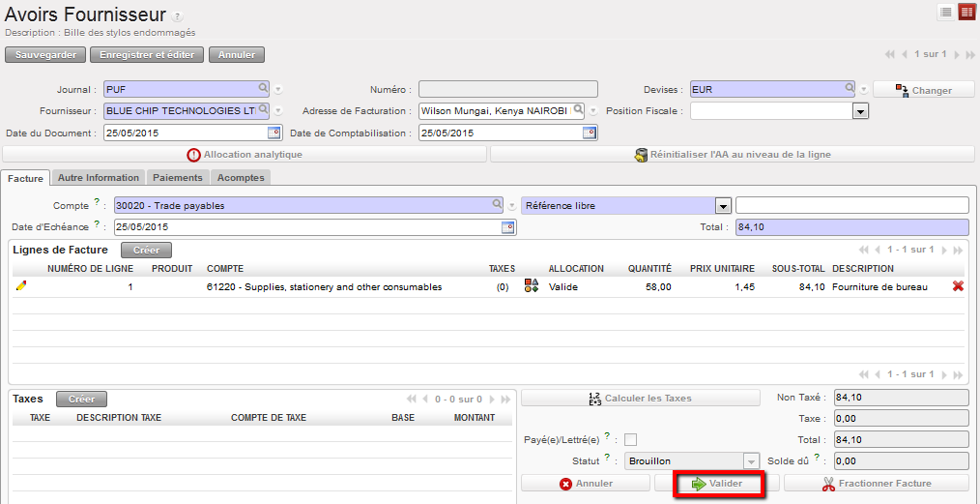Switch to form view icon at top right
The height and width of the screenshot is (504, 980).
tap(966, 12)
